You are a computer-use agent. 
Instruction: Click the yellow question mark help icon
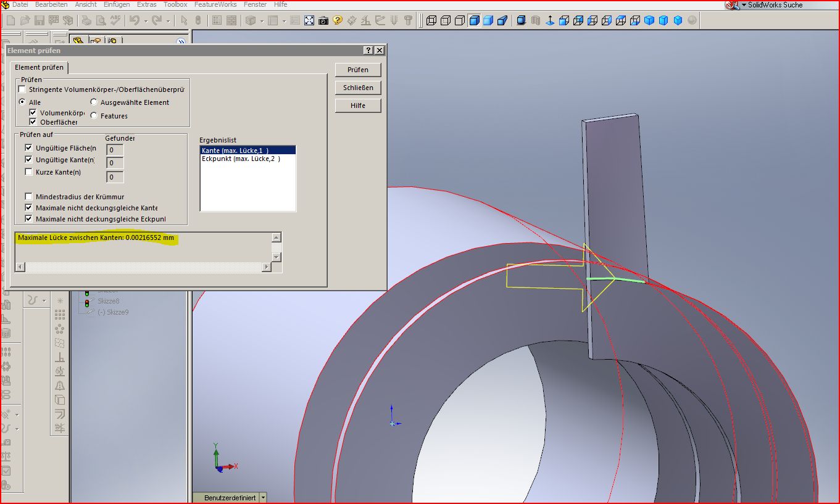point(337,20)
